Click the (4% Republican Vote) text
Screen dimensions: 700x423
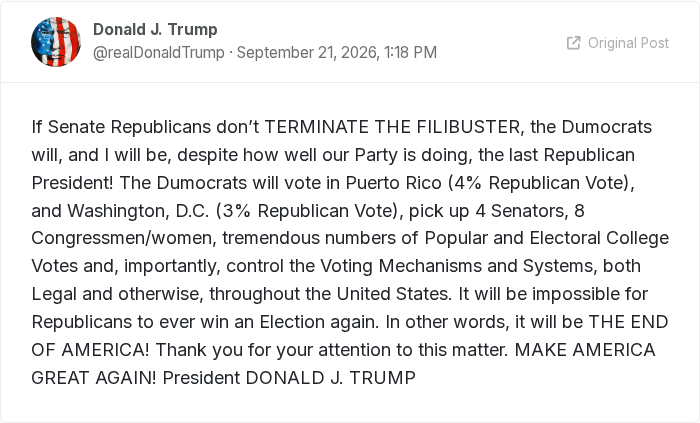[x=539, y=183]
